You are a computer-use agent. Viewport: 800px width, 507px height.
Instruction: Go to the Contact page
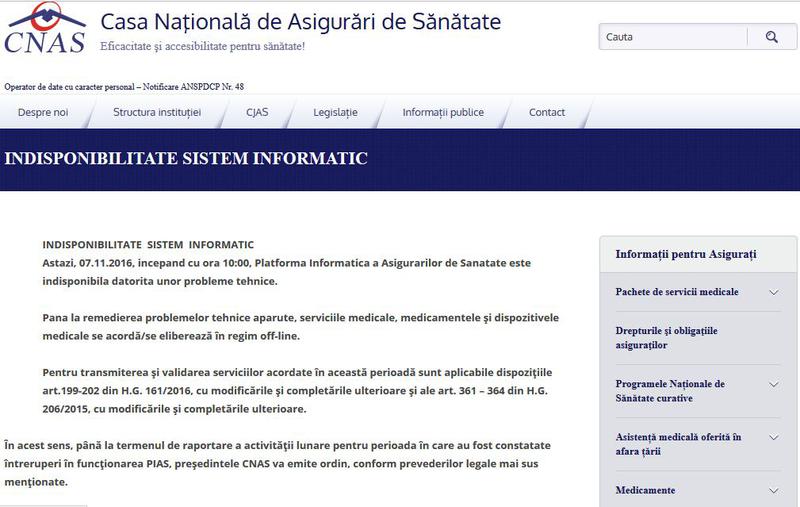(547, 112)
